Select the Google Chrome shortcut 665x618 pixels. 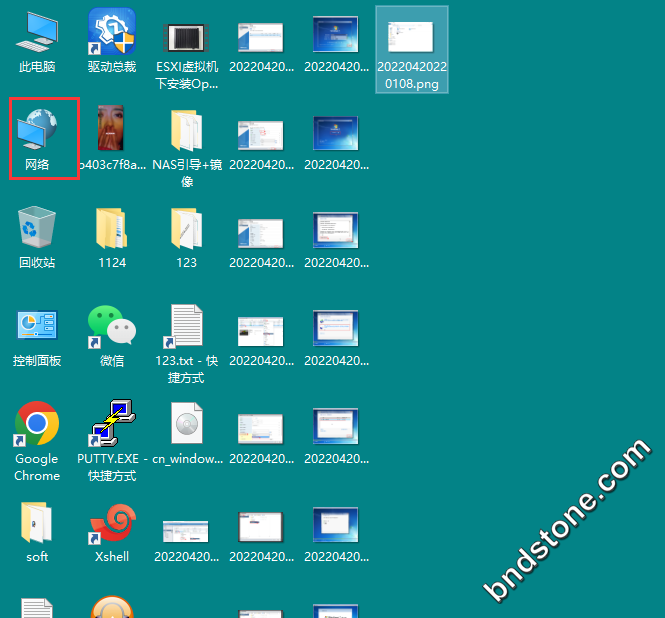pyautogui.click(x=37, y=442)
